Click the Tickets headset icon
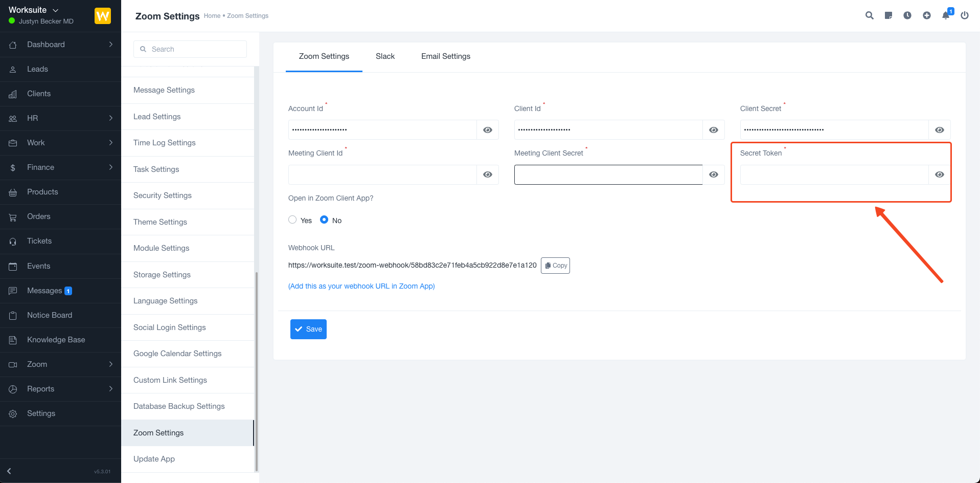Screen dimensions: 980x483 click(13, 241)
